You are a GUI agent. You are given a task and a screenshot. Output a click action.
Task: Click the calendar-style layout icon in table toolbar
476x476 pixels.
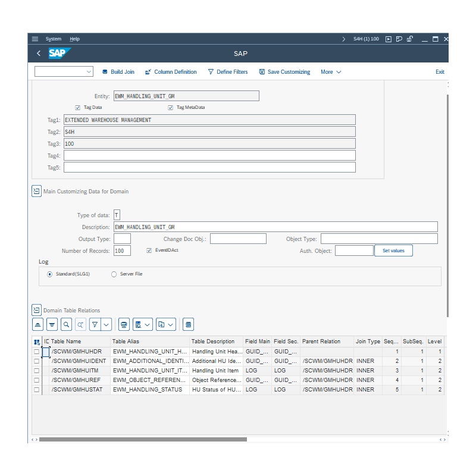[x=188, y=324]
